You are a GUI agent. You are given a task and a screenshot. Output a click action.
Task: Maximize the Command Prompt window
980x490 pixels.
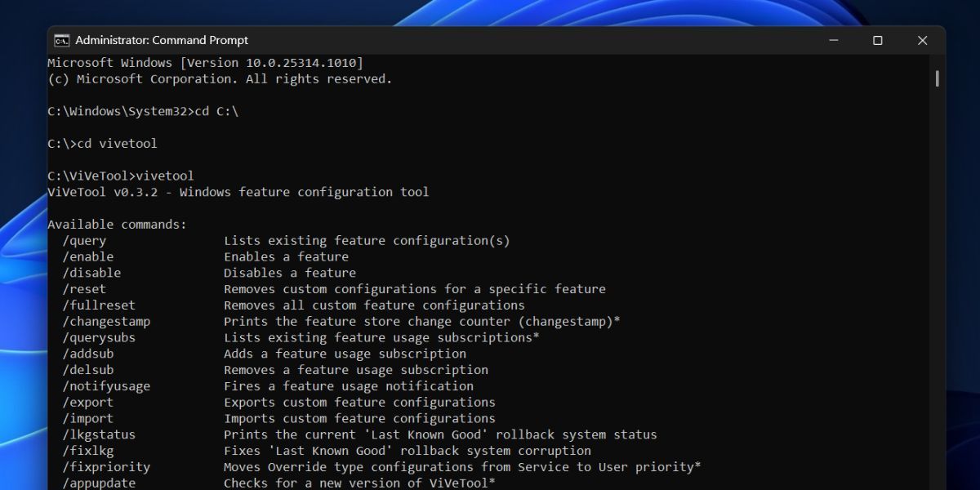tap(877, 40)
